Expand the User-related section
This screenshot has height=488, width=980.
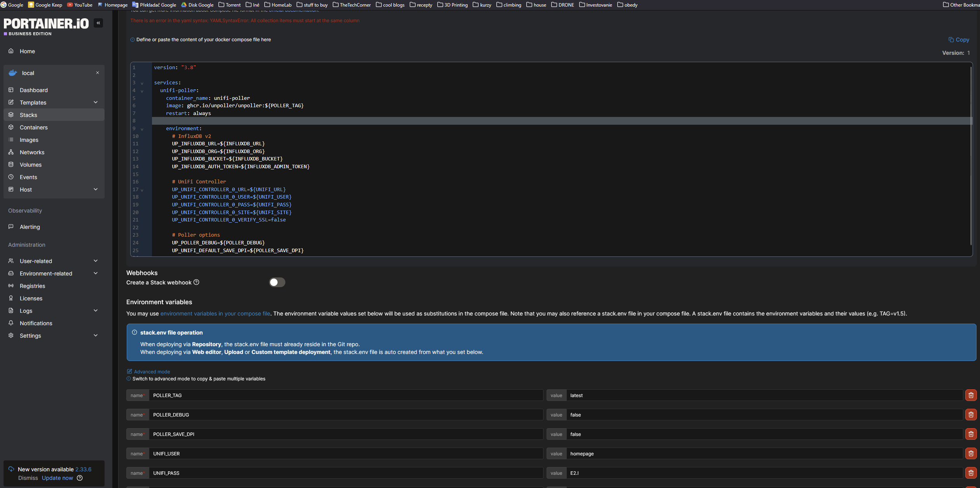pyautogui.click(x=96, y=261)
